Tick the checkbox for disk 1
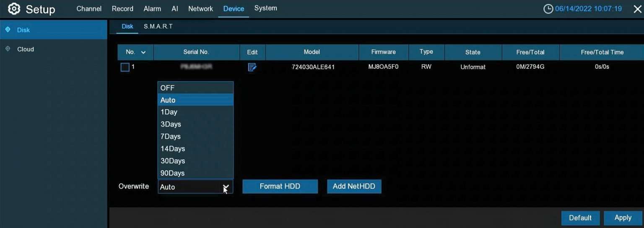 [125, 67]
